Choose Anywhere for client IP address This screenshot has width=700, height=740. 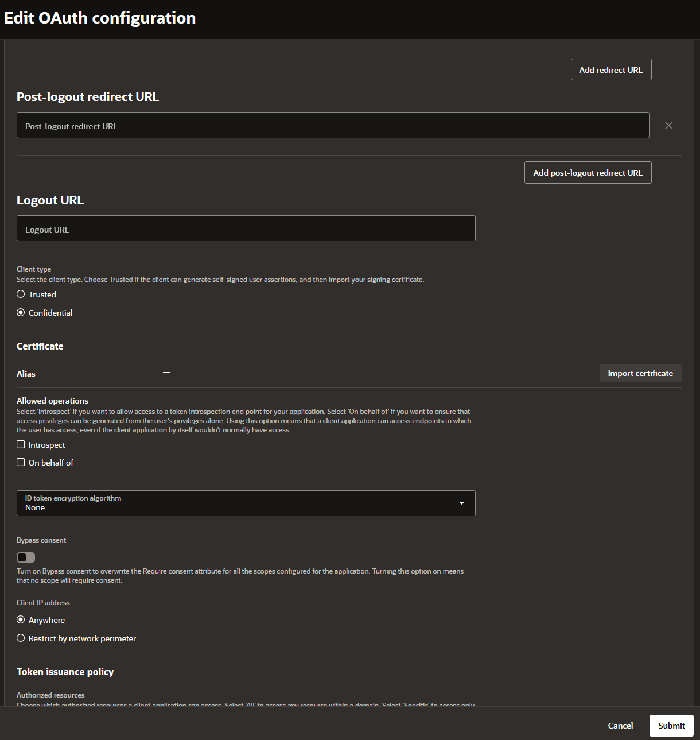tap(21, 620)
